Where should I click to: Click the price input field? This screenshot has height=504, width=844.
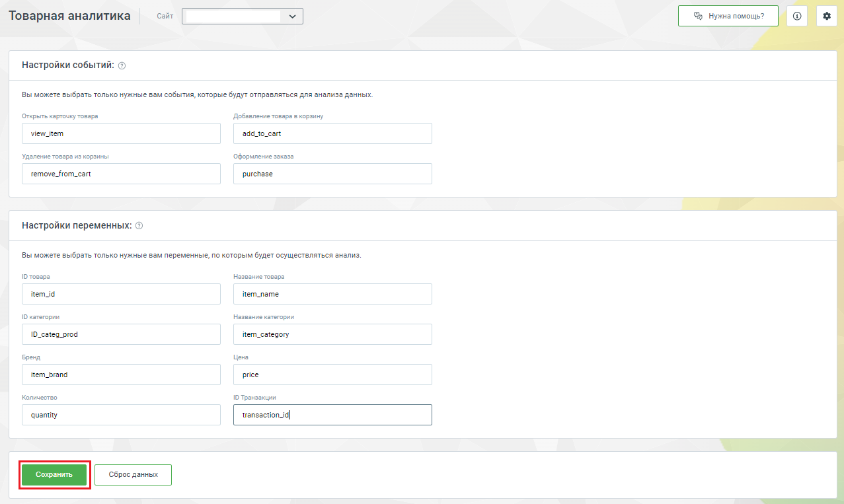[x=332, y=375]
